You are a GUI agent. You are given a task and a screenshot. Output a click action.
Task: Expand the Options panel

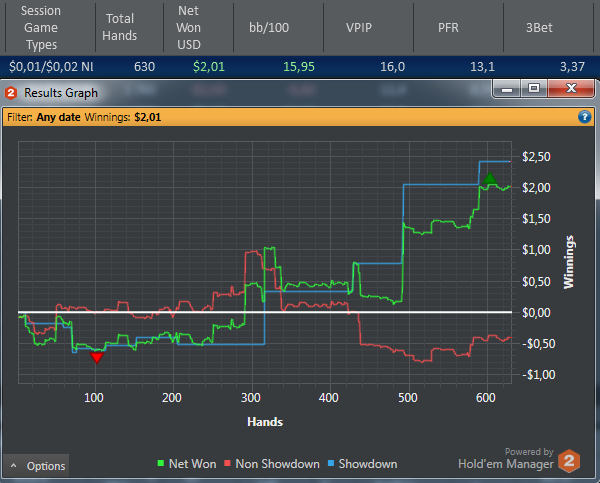click(36, 466)
